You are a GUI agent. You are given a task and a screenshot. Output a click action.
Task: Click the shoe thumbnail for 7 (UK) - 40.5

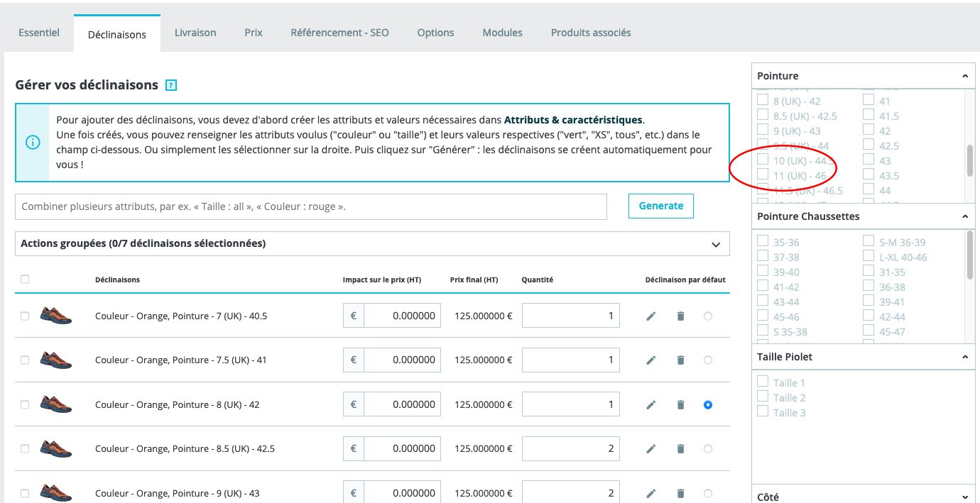click(x=56, y=316)
